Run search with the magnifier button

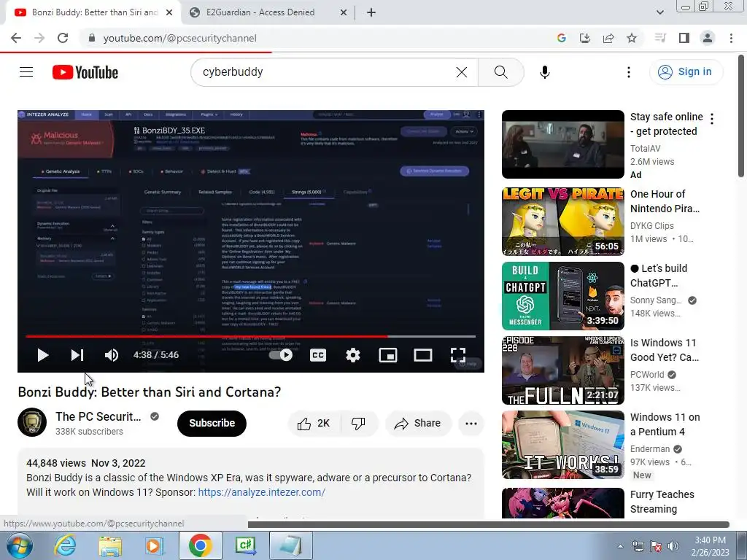coord(500,72)
